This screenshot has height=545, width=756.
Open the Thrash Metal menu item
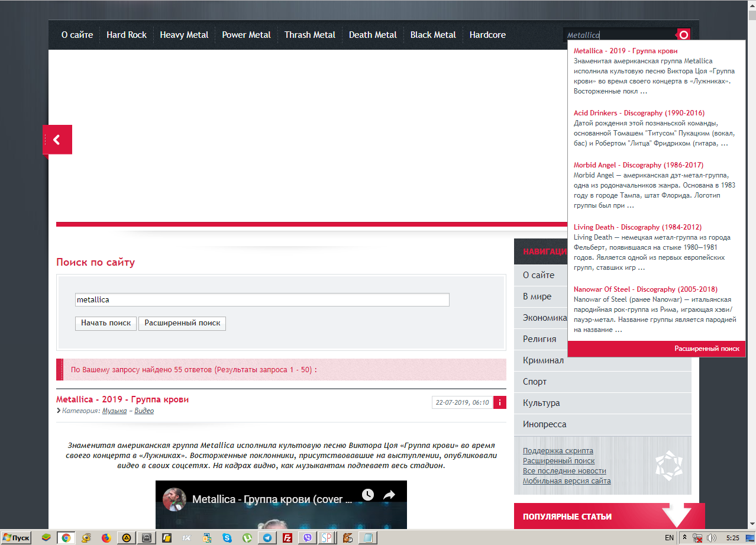(x=310, y=35)
